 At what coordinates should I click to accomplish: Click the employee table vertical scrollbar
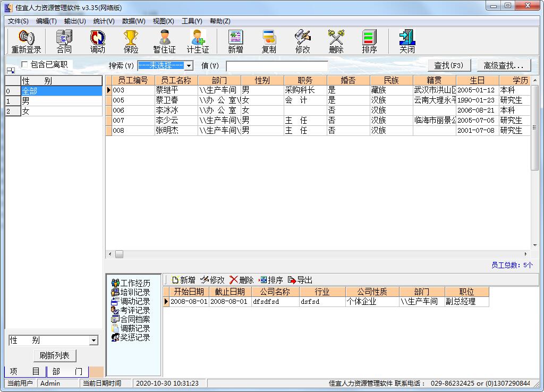pyautogui.click(x=534, y=128)
